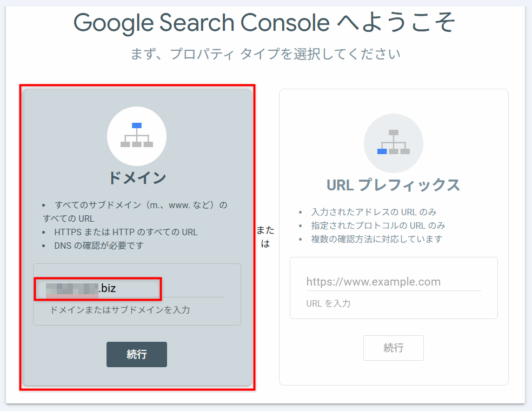Click the text 'HTTPS または HTTP のすべての URL'
The width and height of the screenshot is (532, 411).
126,232
